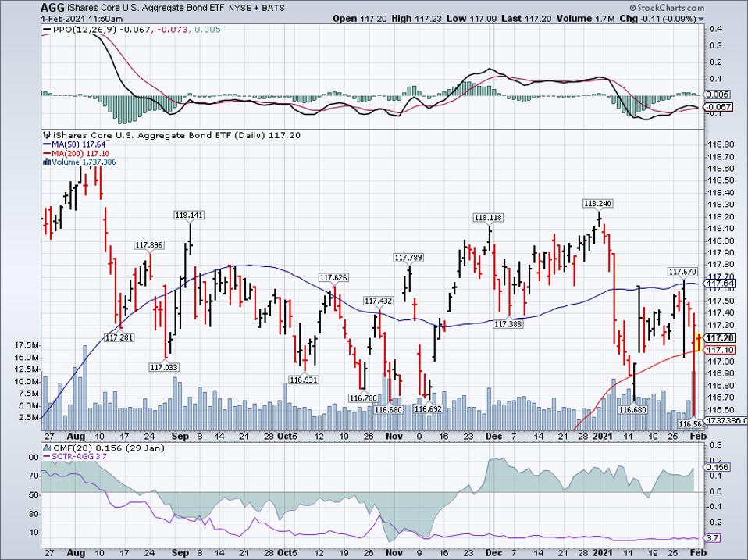Click the purple line marker before SCTR-AGG
Image resolution: width=748 pixels, height=560 pixels.
coord(47,457)
